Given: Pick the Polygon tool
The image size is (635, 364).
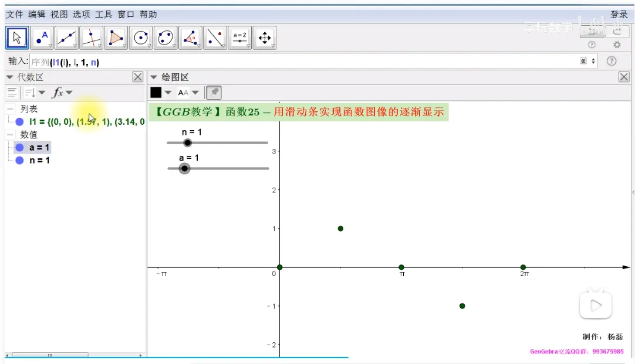Looking at the screenshot, I should point(116,38).
